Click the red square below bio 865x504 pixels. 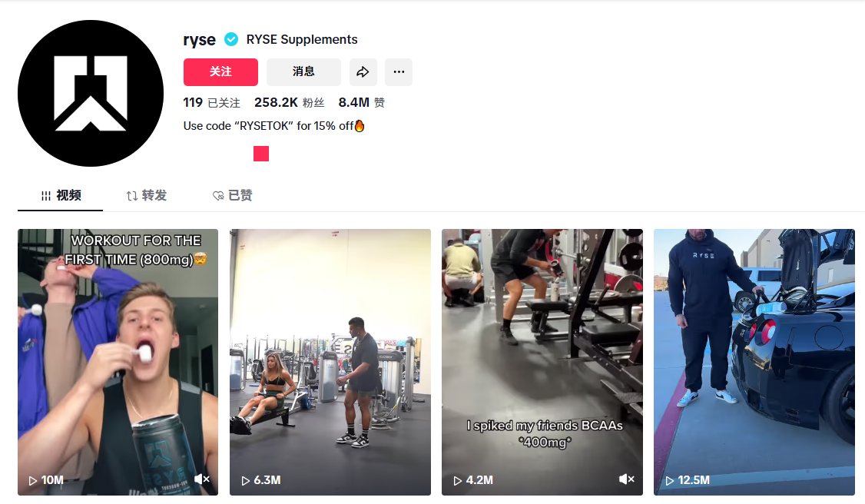click(261, 154)
